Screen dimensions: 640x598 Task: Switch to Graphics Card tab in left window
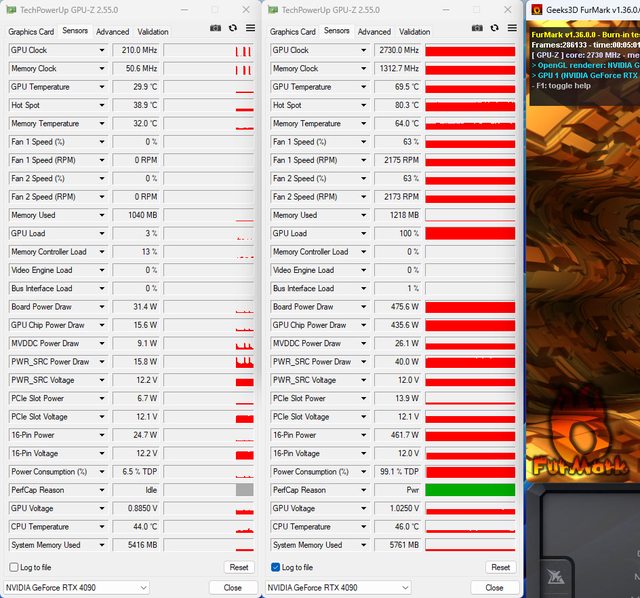coord(31,31)
